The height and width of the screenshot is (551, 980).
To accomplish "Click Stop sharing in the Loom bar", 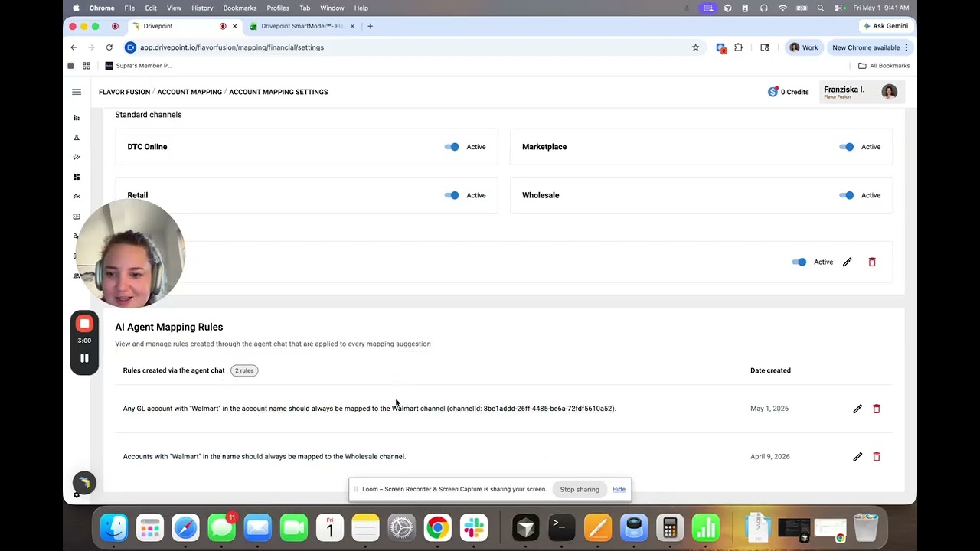I will (x=580, y=489).
